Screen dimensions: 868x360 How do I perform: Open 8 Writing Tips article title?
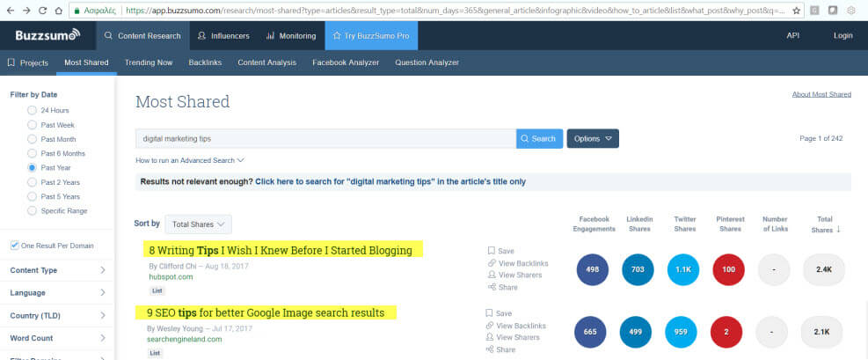point(281,250)
